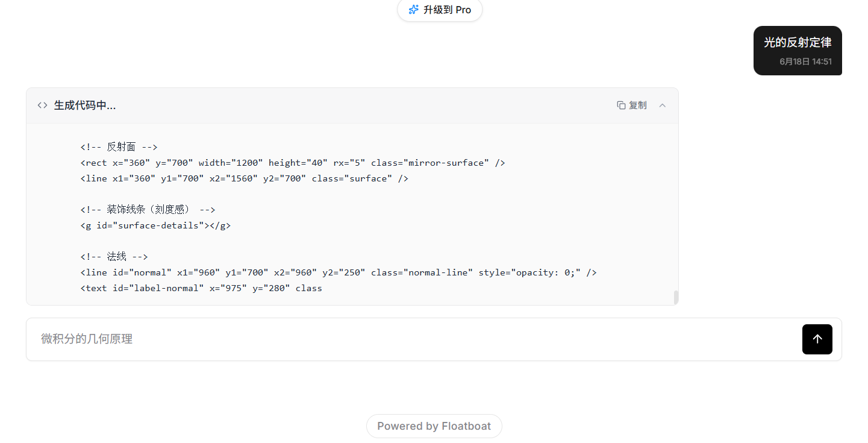Click the sparkle icon beside 升级到 Pro
The height and width of the screenshot is (443, 868).
pyautogui.click(x=413, y=10)
